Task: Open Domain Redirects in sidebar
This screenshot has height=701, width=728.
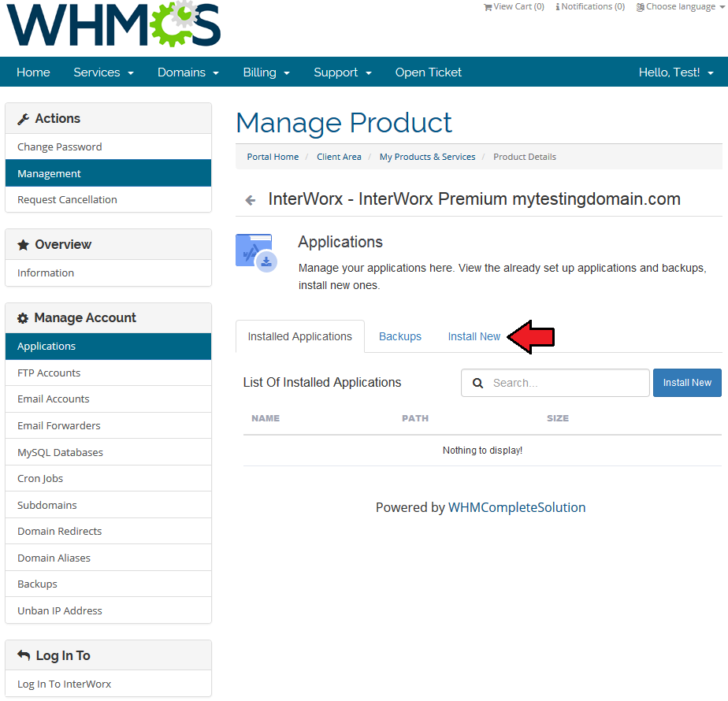Action: (x=108, y=532)
